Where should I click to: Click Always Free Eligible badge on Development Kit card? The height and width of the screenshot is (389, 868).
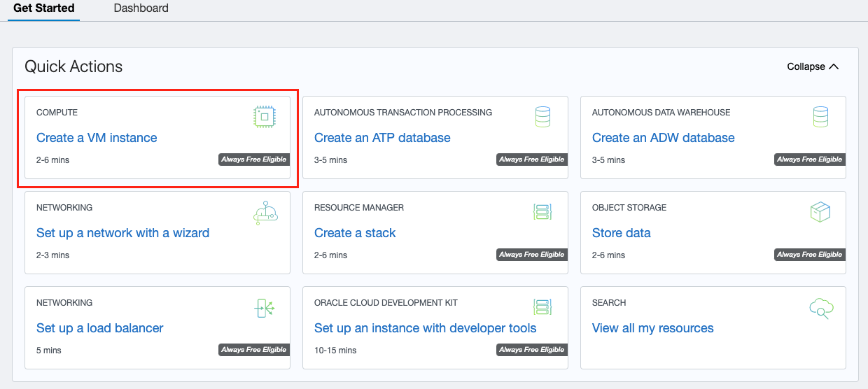[x=531, y=350]
